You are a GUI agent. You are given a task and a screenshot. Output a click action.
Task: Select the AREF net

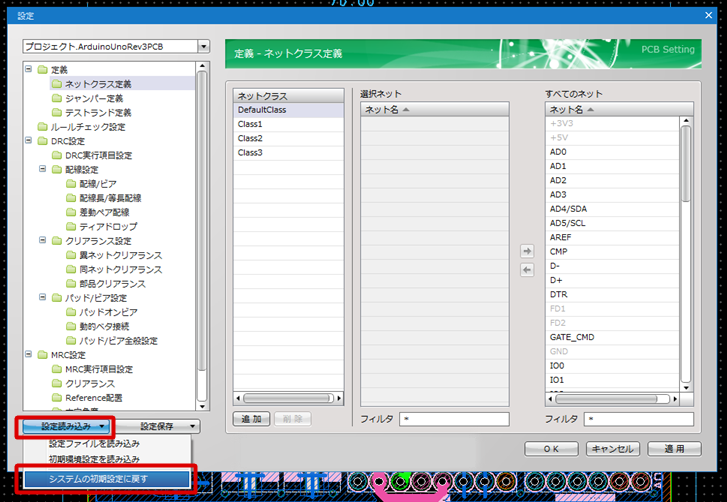point(612,237)
